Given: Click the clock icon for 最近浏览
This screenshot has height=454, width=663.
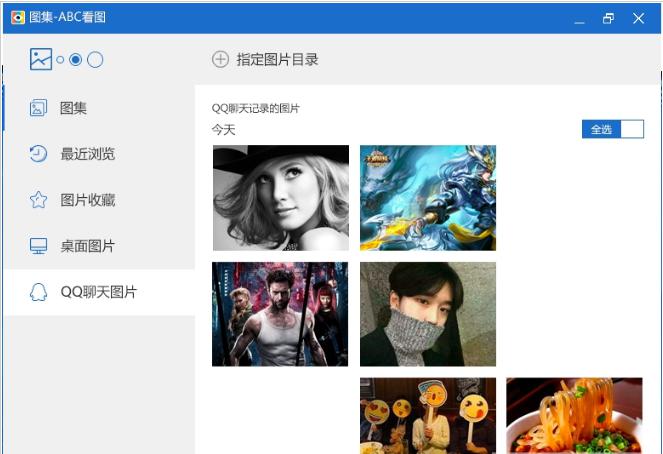Looking at the screenshot, I should click(38, 154).
